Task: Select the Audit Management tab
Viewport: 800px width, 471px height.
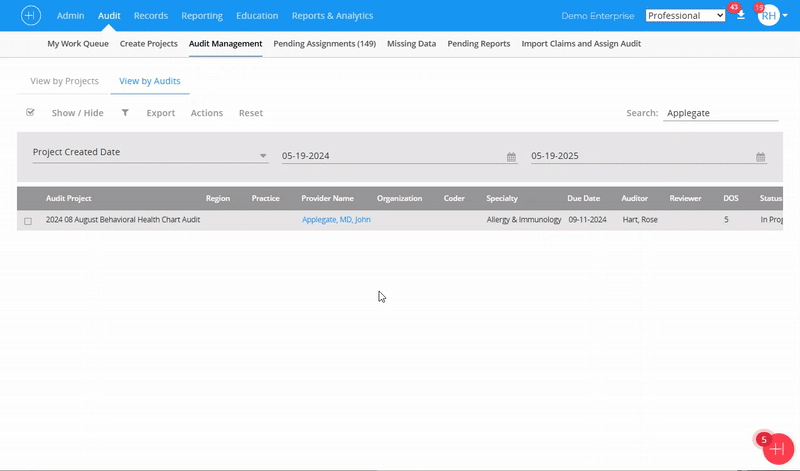Action: tap(226, 44)
